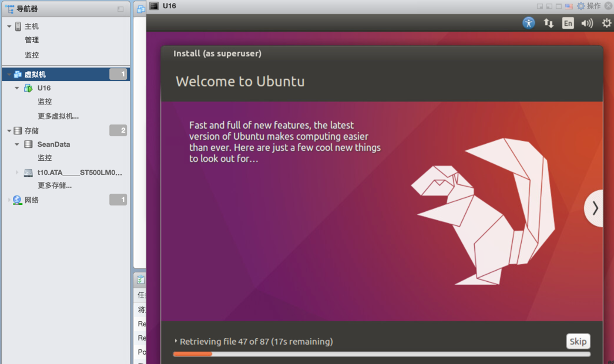This screenshot has width=614, height=364.
Task: Maximize the console using the third window icon
Action: (559, 6)
